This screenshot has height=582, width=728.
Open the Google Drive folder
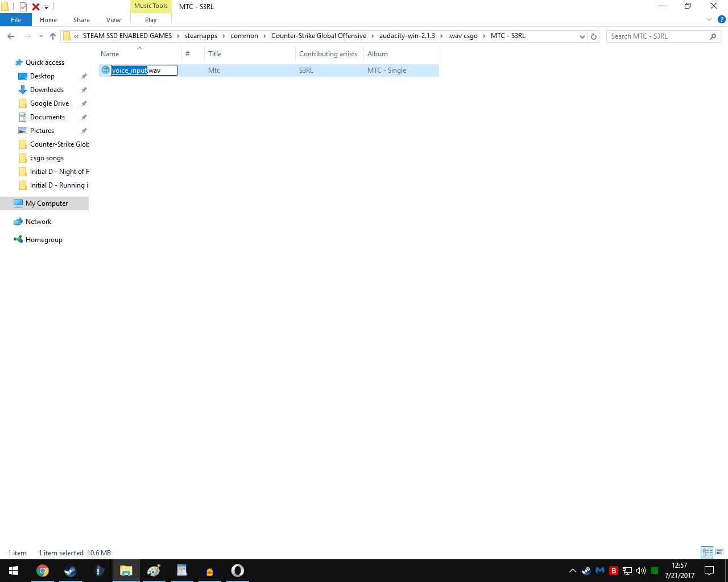point(49,103)
